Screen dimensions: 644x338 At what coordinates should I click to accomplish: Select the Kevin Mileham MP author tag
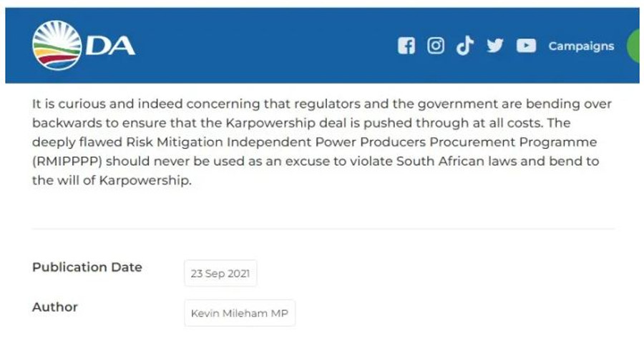(240, 313)
